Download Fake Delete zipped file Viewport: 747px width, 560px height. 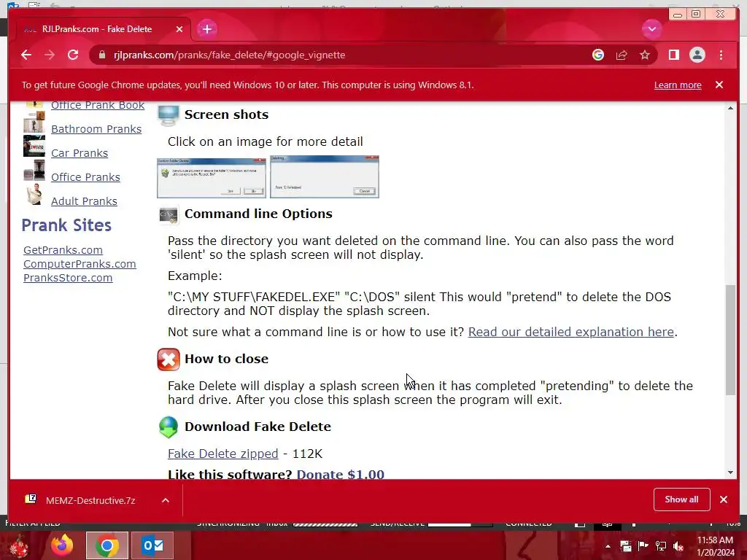223,454
